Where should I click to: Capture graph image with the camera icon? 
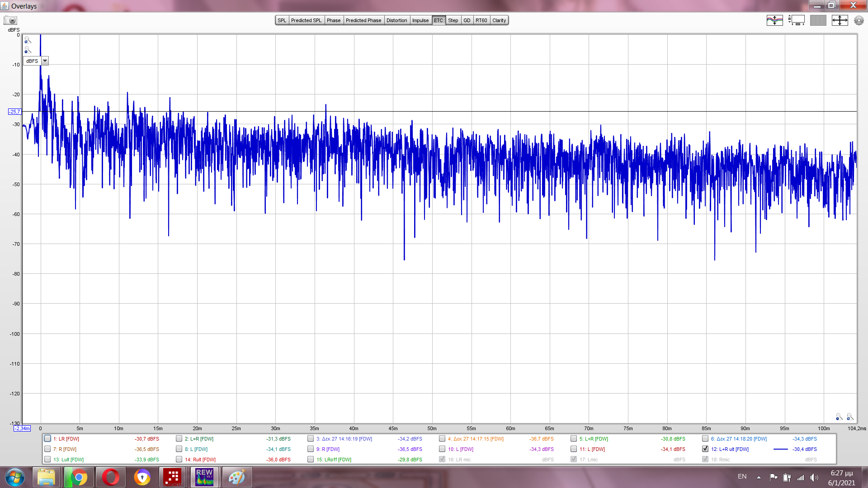(x=10, y=20)
